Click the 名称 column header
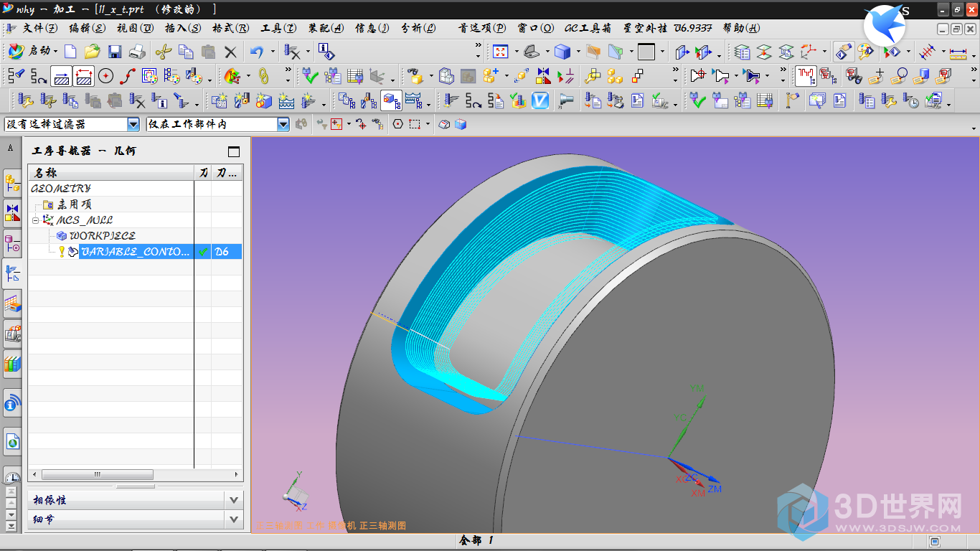The image size is (980, 551). (111, 173)
